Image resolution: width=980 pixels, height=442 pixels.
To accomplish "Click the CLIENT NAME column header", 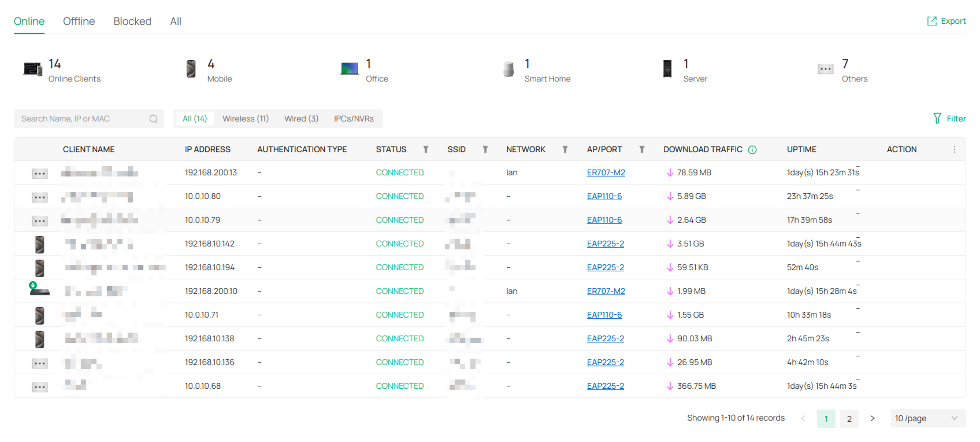I will 88,150.
